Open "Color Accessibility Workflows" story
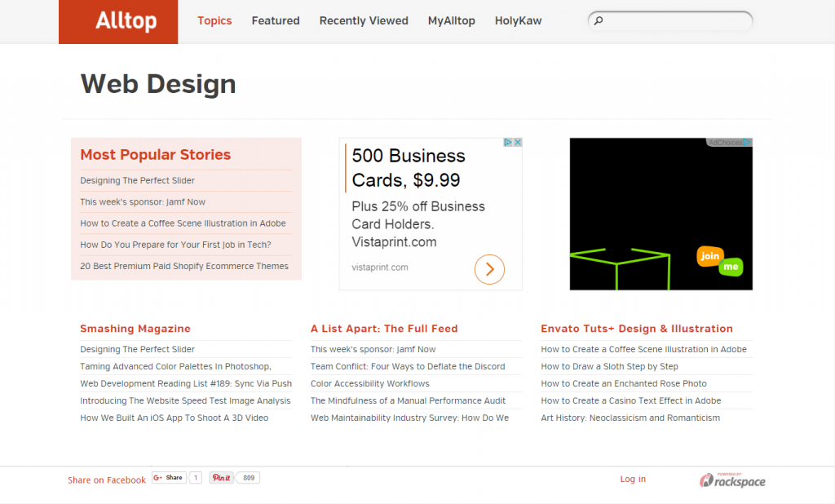835x504 pixels. [x=370, y=383]
